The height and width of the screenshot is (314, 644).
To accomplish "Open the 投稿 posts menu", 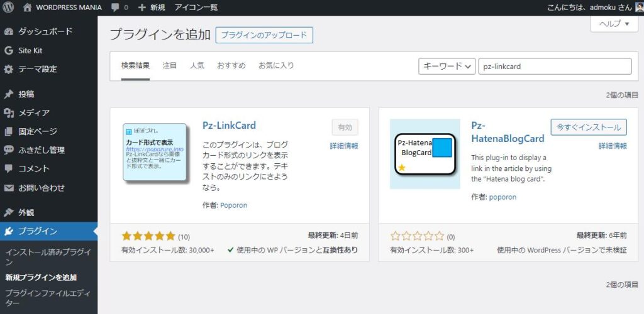I will tap(26, 94).
